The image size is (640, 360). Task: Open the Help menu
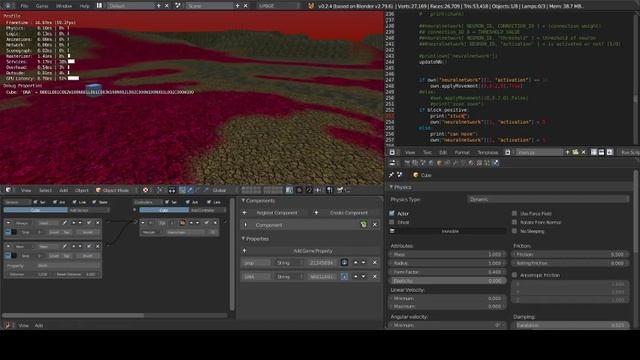tap(84, 6)
